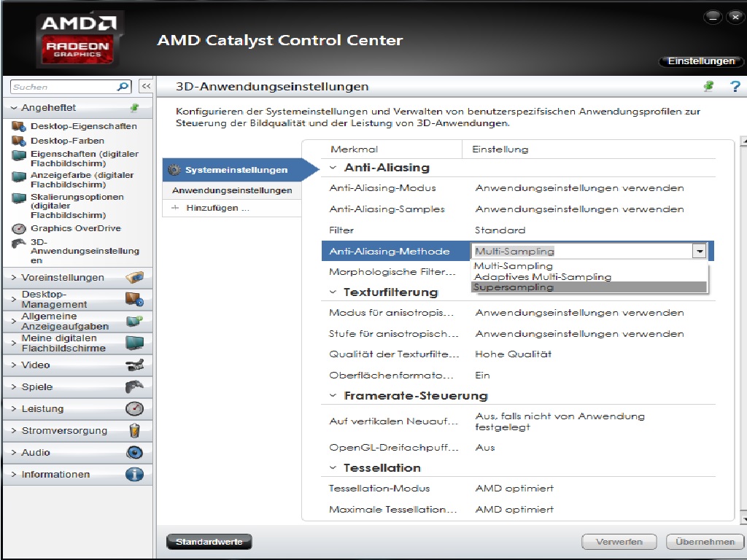Click the Verwerfen button
747x560 pixels.
(619, 542)
